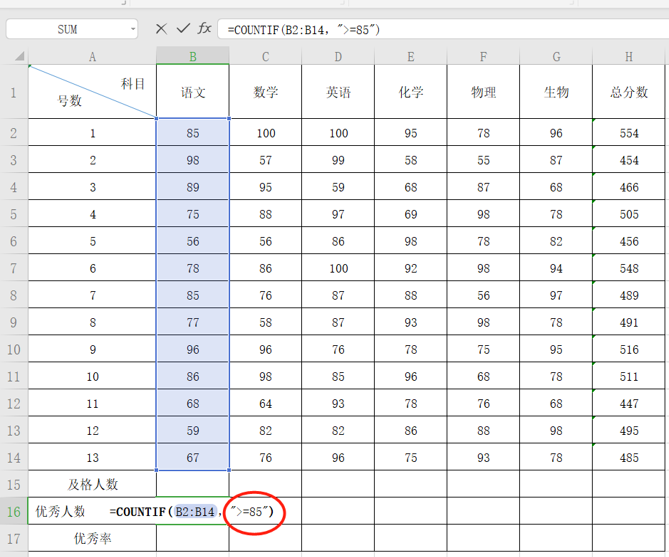The height and width of the screenshot is (557, 669).
Task: Select row 8 header
Action: 14,295
